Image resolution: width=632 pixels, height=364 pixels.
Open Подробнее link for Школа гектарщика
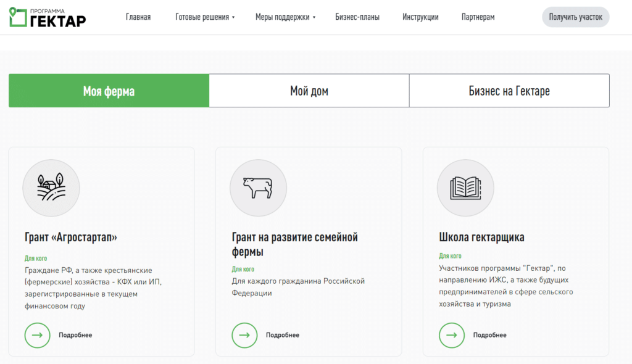point(489,335)
